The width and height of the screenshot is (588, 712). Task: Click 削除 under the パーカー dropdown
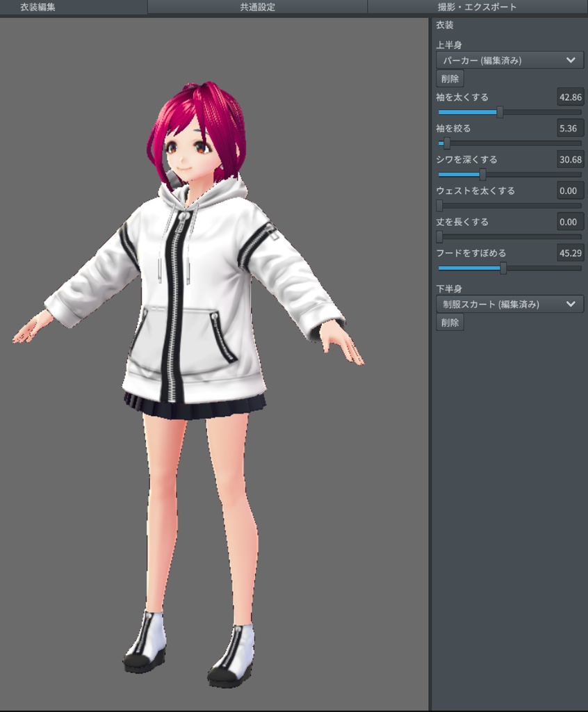pyautogui.click(x=450, y=79)
